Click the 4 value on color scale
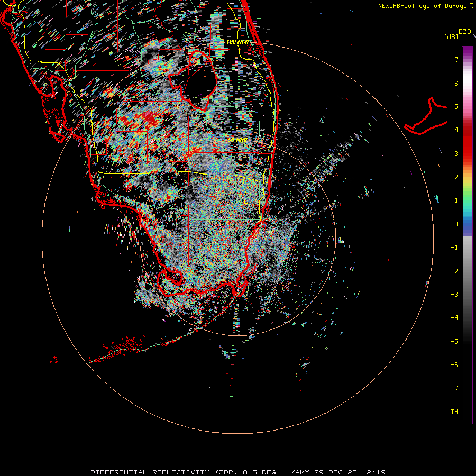This screenshot has height=476, width=476. point(456,130)
